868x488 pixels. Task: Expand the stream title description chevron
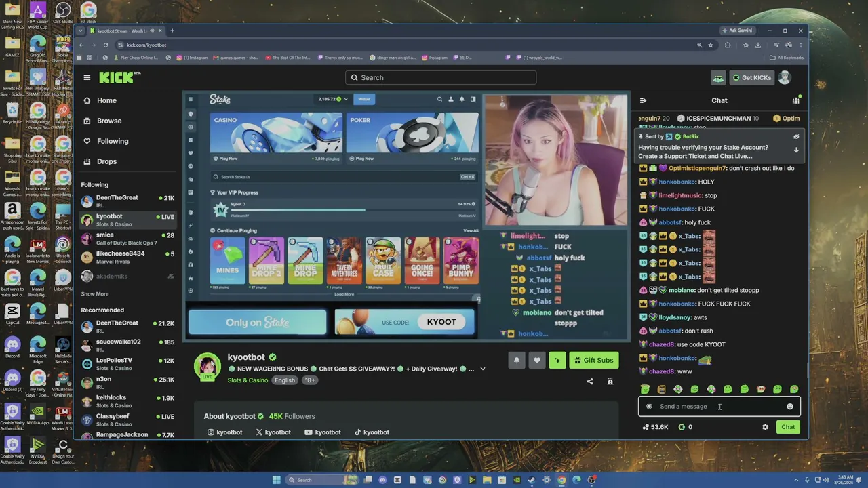pos(482,369)
